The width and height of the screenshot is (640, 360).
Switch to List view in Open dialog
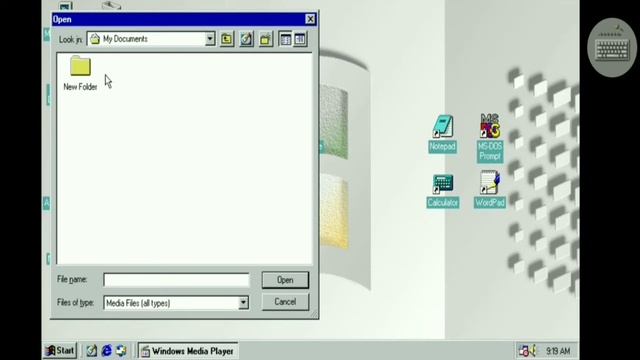pyautogui.click(x=285, y=39)
